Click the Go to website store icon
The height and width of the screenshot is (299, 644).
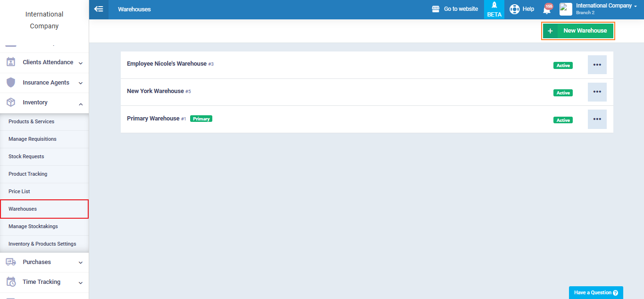(436, 9)
